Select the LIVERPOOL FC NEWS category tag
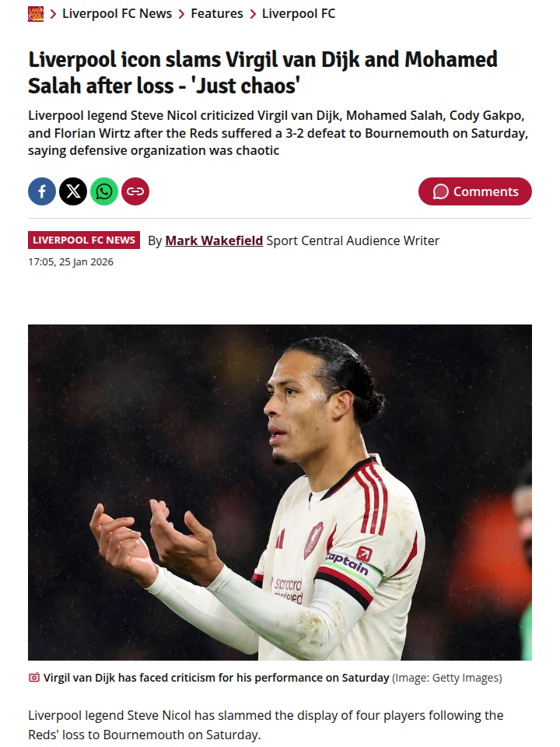This screenshot has height=747, width=560. (84, 240)
